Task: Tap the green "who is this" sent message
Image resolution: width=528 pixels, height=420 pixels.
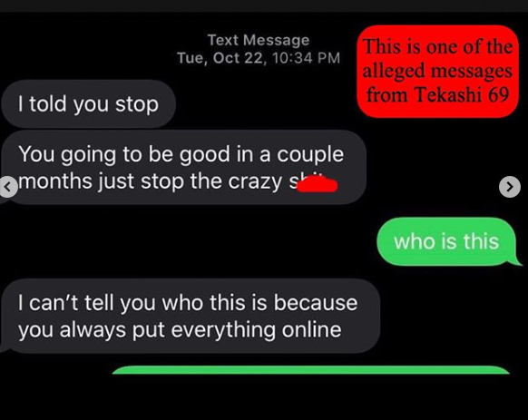Action: coord(446,241)
